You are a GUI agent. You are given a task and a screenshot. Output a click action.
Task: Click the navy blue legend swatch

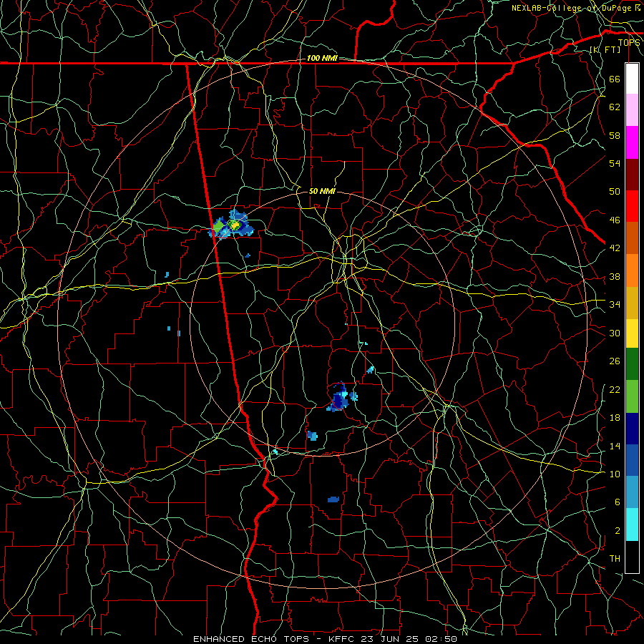click(632, 429)
